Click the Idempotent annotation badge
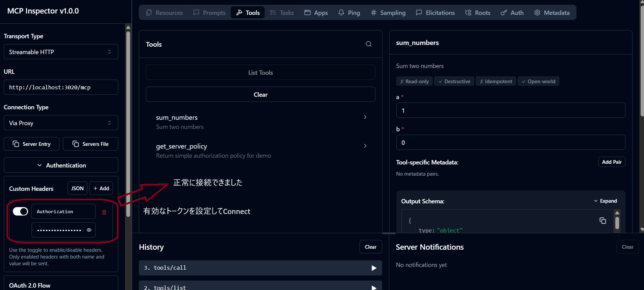 [x=496, y=81]
